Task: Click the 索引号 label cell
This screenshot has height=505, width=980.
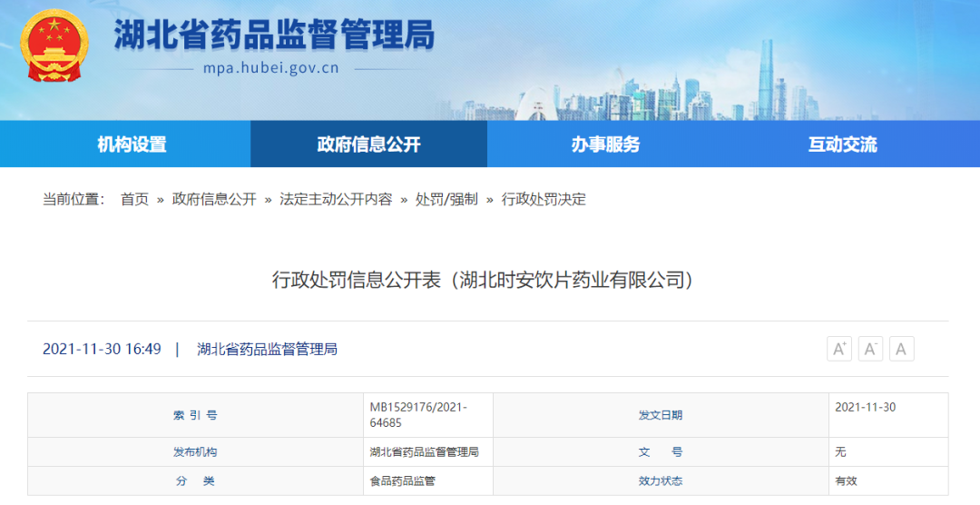Action: pos(195,415)
